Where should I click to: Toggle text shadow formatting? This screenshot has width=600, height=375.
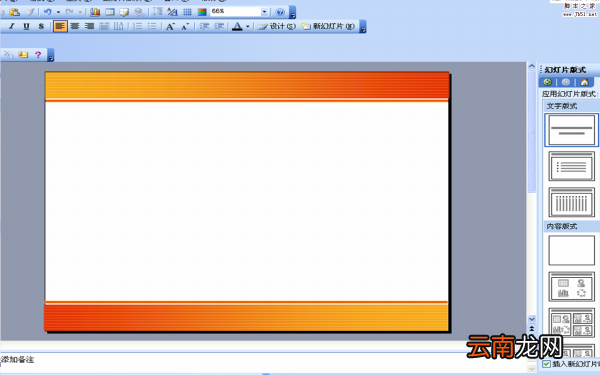click(x=41, y=26)
